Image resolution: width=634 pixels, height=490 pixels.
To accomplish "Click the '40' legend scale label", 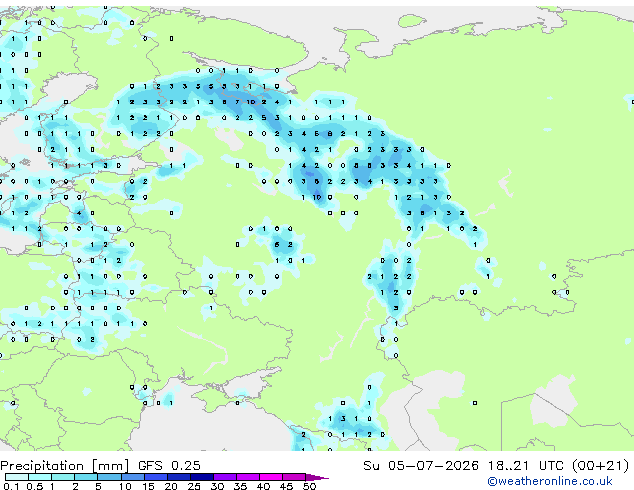I will click(263, 486).
